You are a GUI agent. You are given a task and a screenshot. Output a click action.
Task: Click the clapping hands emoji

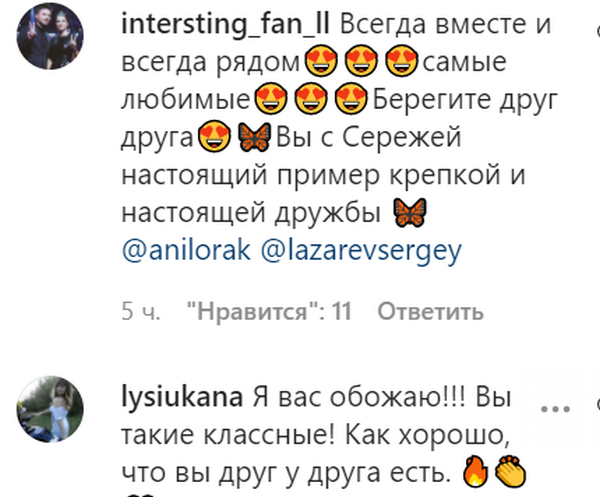click(x=510, y=471)
